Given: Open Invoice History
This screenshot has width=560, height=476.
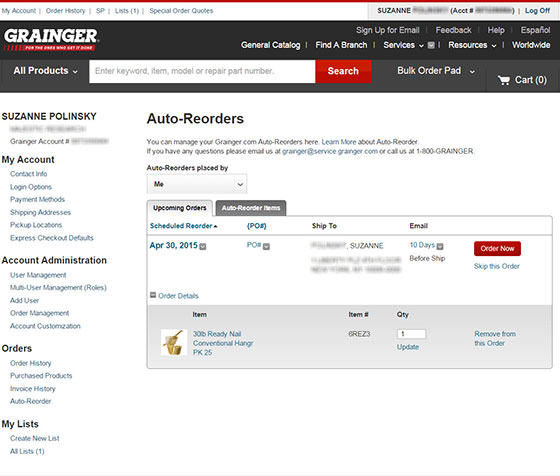Looking at the screenshot, I should click(x=33, y=389).
